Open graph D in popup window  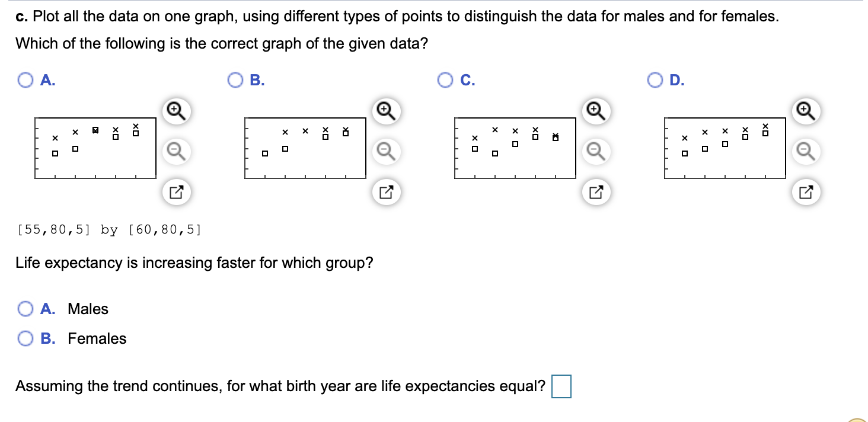click(806, 191)
